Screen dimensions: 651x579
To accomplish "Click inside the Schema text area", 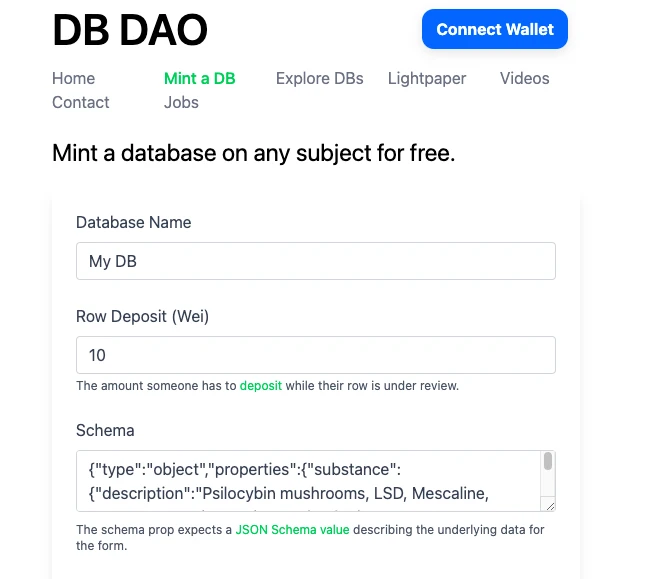I will [308, 481].
